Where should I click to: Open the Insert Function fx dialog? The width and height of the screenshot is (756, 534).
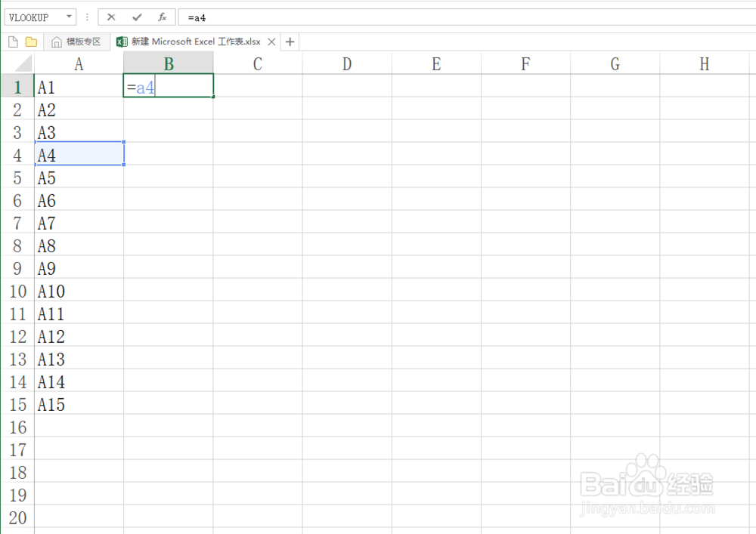click(x=163, y=17)
